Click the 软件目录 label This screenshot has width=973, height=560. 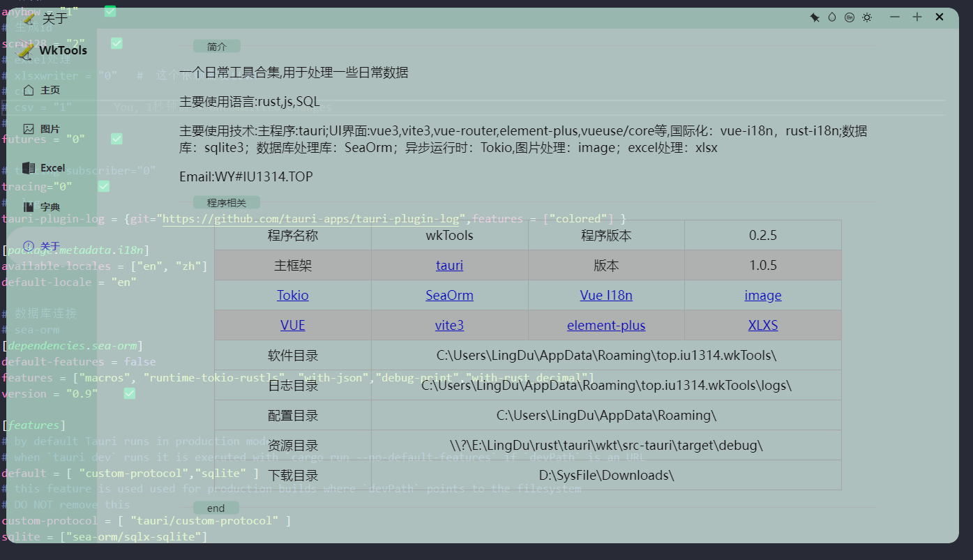[293, 356]
